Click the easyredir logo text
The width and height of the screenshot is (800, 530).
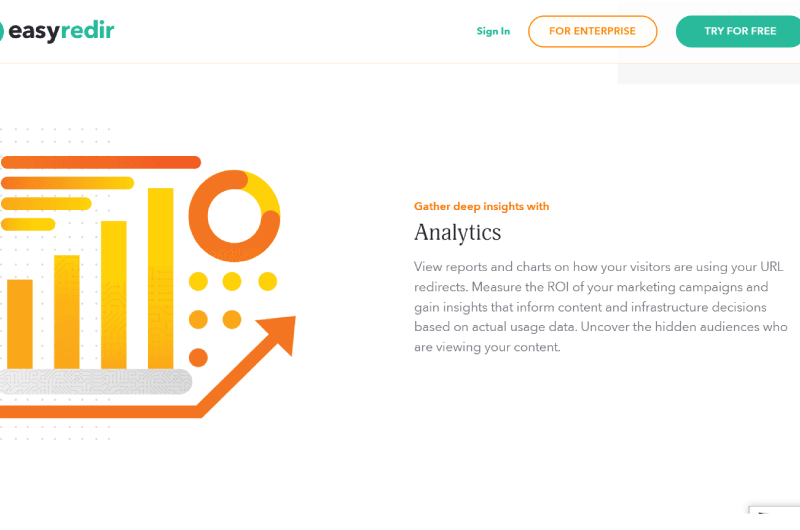[x=61, y=31]
